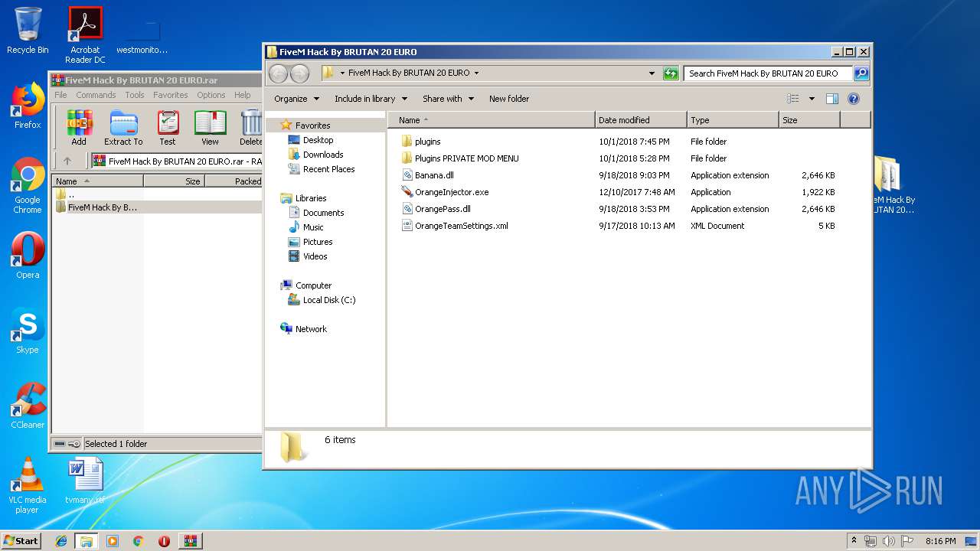Image resolution: width=980 pixels, height=551 pixels.
Task: Click the taskbar clock showing 8:16 PM
Action: pyautogui.click(x=940, y=541)
